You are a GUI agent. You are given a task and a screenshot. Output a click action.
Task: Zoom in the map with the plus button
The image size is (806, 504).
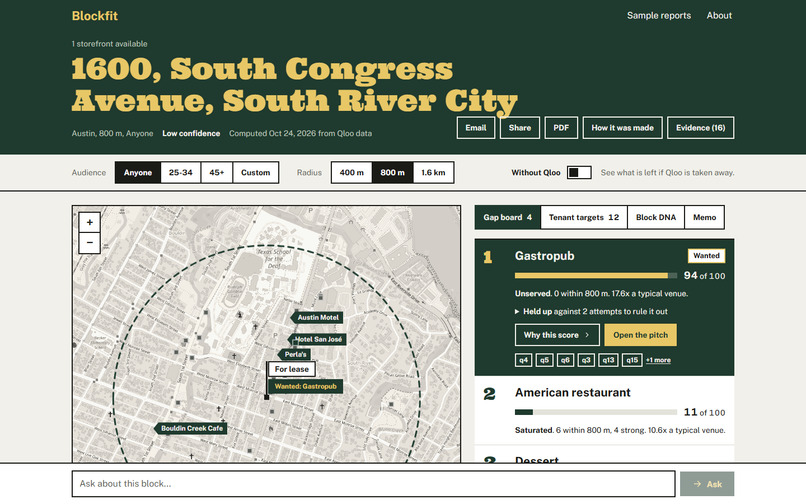click(x=89, y=222)
